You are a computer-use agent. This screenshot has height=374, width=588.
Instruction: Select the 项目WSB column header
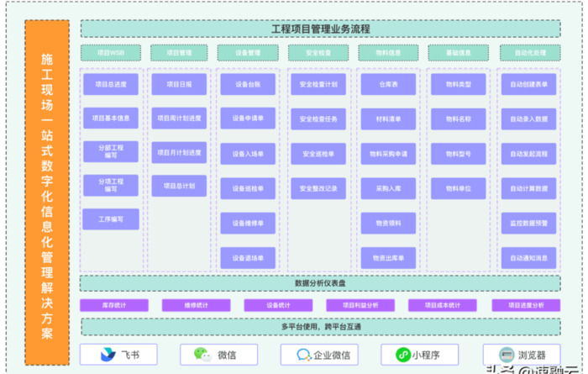(x=111, y=53)
